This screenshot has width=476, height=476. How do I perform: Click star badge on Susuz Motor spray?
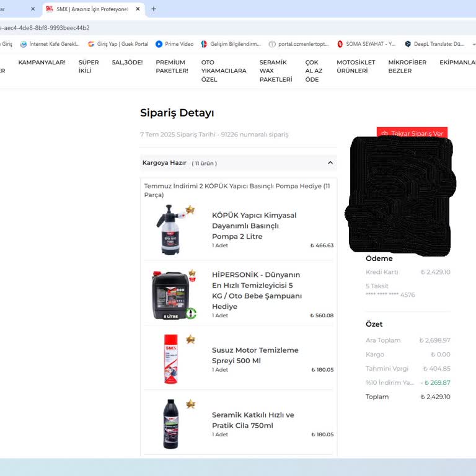pos(191,339)
